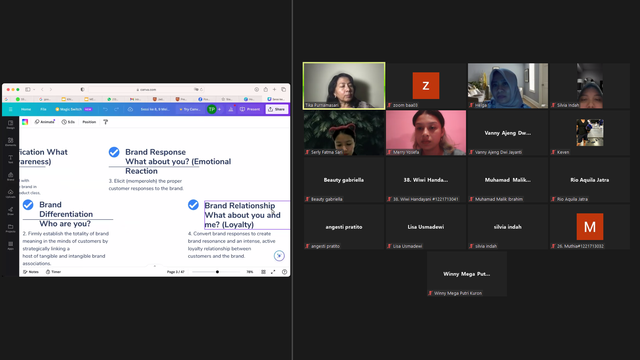Switch to the Facebook browser tab
The image size is (640, 360).
[204, 99]
